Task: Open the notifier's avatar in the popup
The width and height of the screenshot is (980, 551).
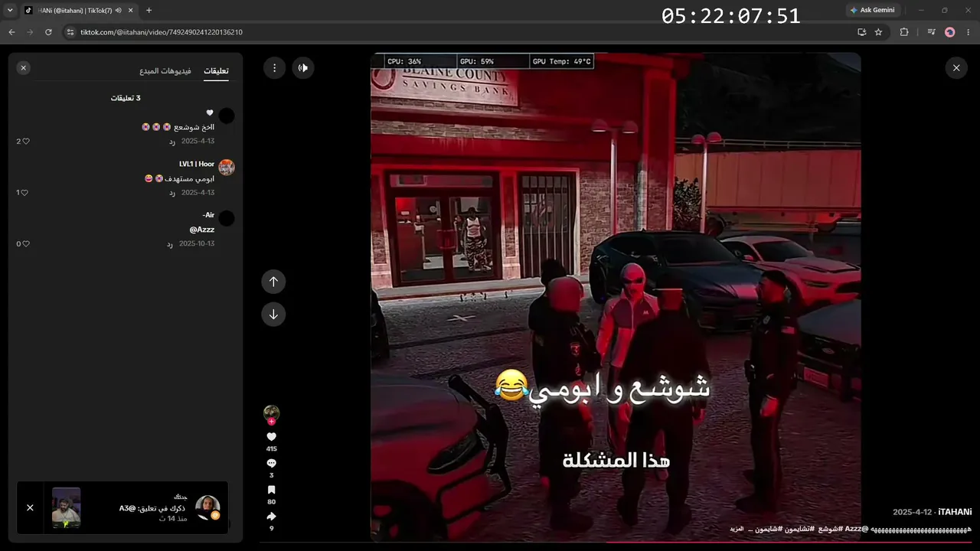Action: click(x=207, y=507)
